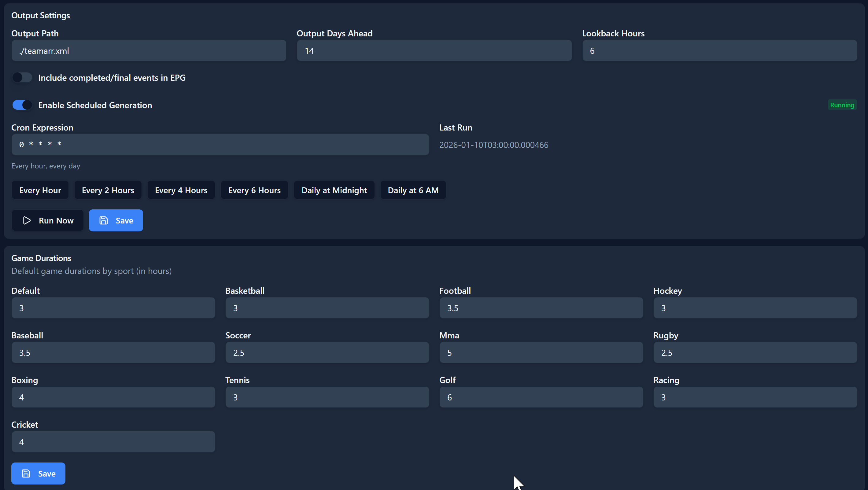Select the Golf duration field

541,397
